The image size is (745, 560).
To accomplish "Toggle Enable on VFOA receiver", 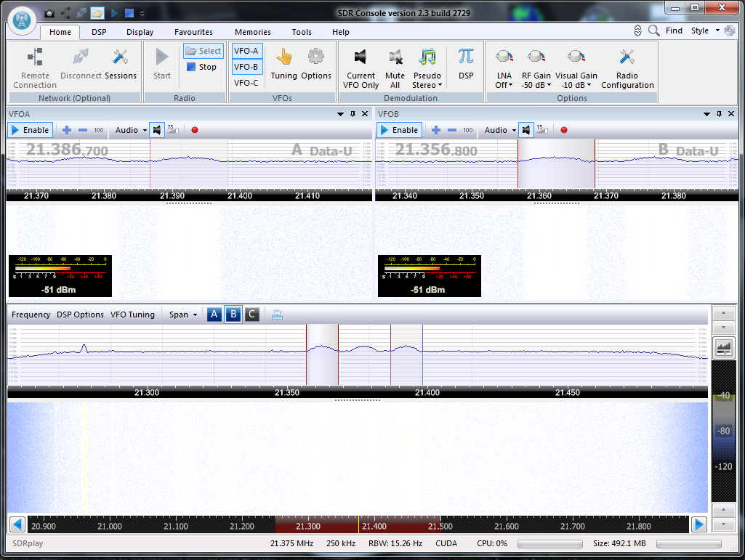I will pyautogui.click(x=30, y=130).
